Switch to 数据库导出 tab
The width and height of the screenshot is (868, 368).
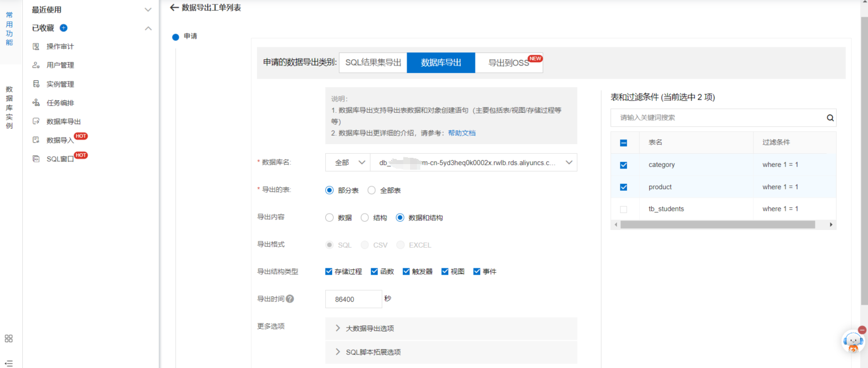pyautogui.click(x=441, y=63)
